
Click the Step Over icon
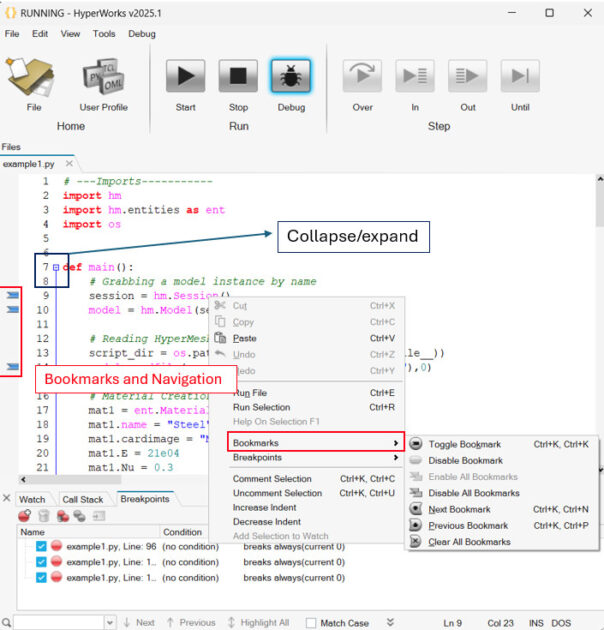[362, 76]
